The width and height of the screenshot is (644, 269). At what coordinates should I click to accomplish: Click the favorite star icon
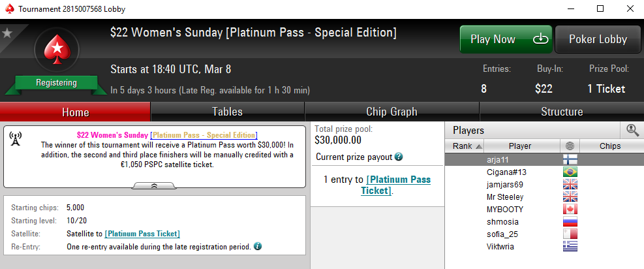click(x=7, y=33)
